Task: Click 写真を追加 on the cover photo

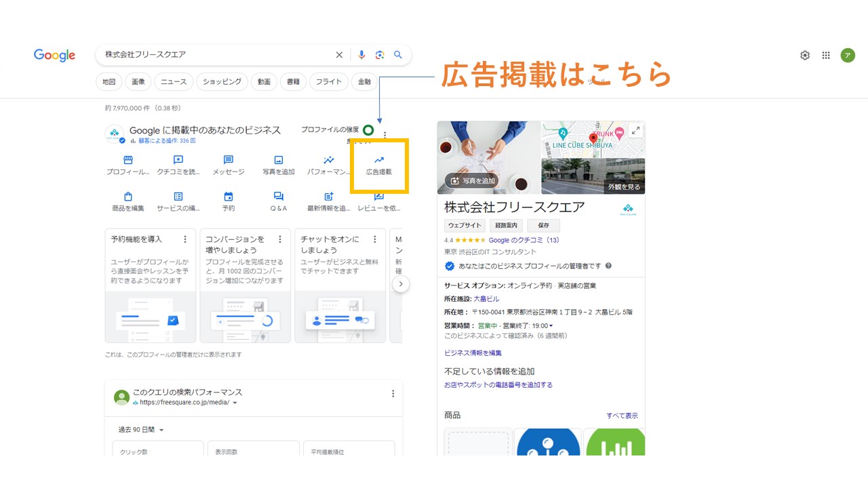Action: 472,181
